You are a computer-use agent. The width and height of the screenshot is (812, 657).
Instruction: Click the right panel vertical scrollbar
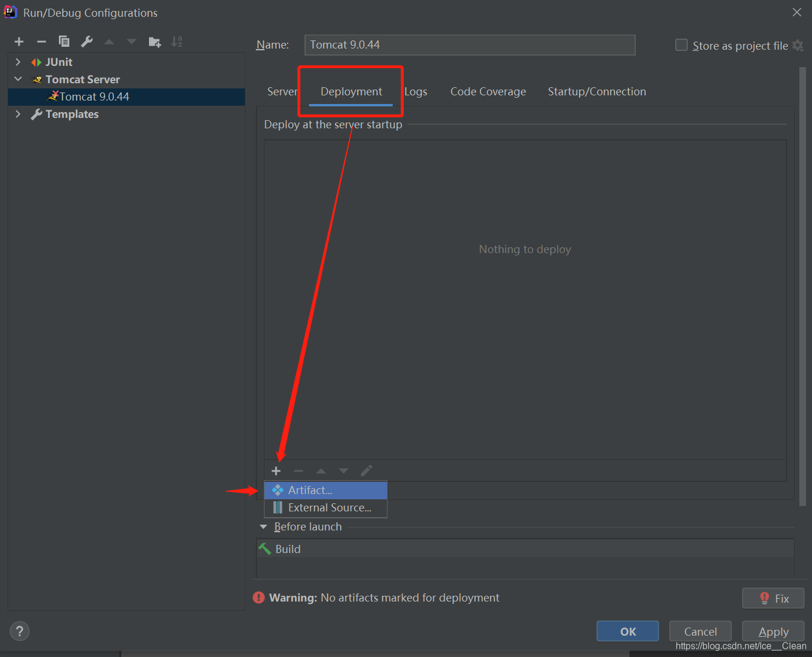[802, 286]
